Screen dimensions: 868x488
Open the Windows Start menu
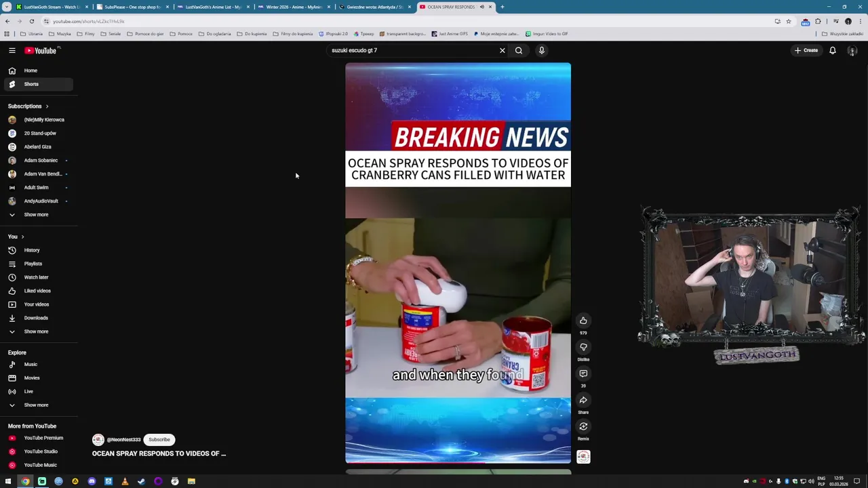[x=8, y=481]
